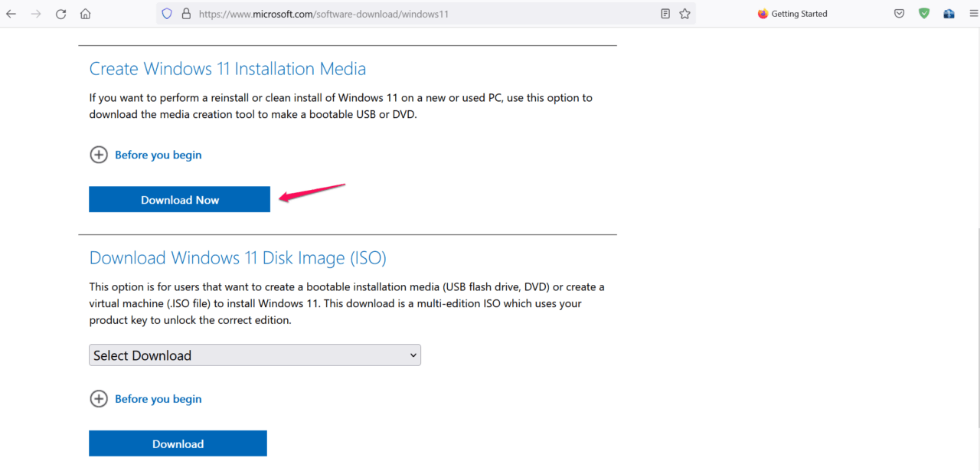The height and width of the screenshot is (471, 980).
Task: Open tracking protection shield in address bar
Action: pyautogui.click(x=167, y=14)
